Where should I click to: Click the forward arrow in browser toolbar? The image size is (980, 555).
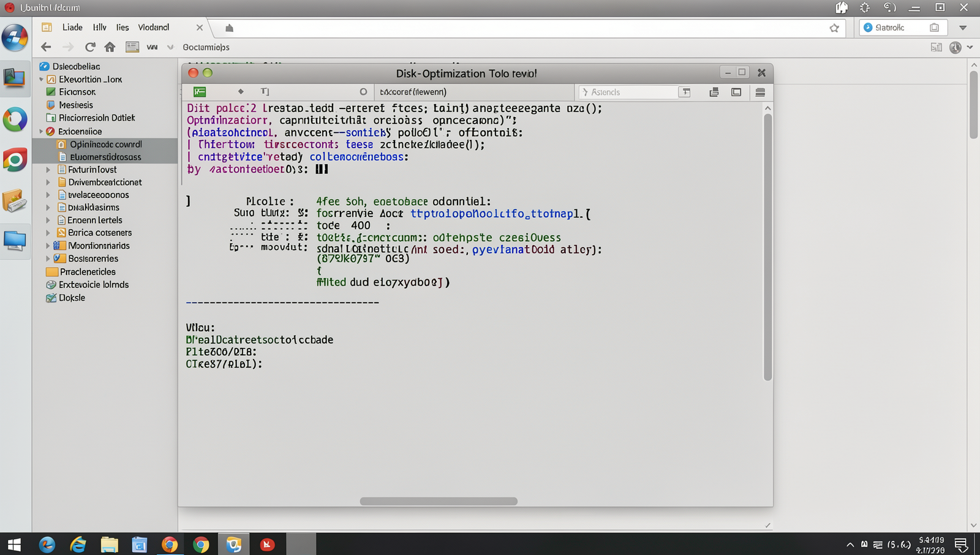[x=68, y=47]
